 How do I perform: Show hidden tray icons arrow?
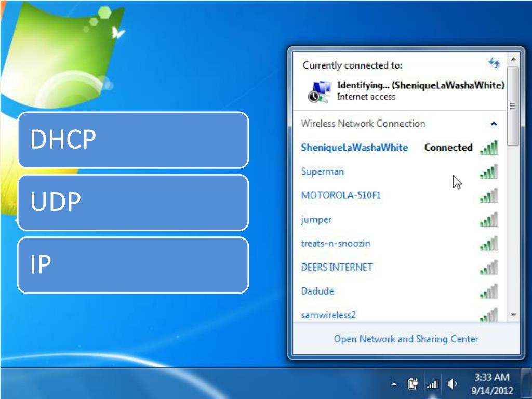394,384
